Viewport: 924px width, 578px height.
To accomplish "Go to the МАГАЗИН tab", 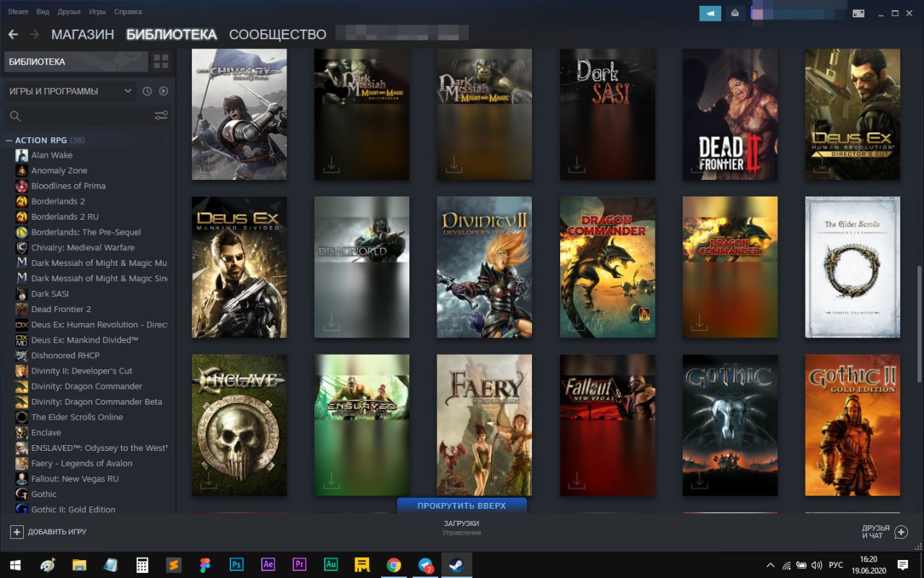I will pyautogui.click(x=82, y=34).
